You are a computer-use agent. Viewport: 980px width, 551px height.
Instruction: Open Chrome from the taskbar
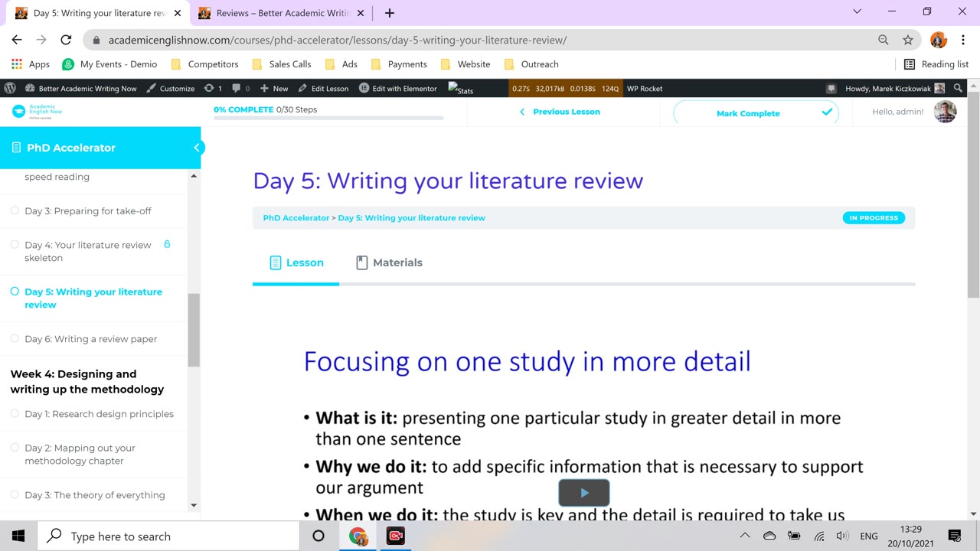pos(358,536)
